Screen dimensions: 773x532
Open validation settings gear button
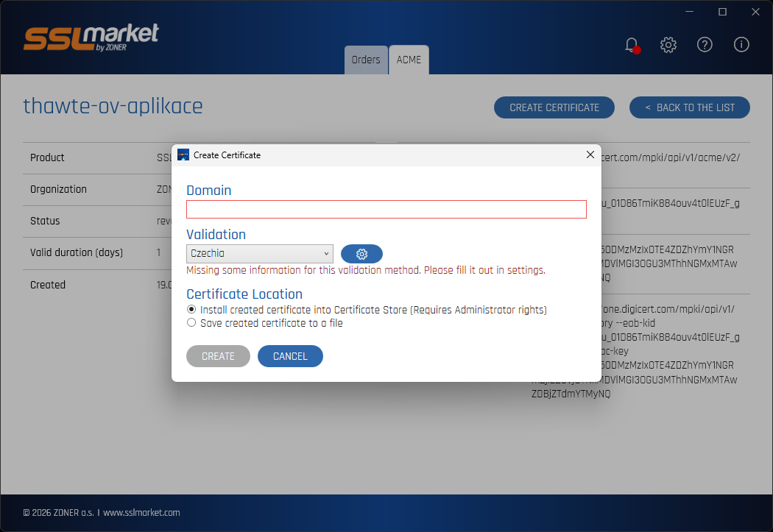pyautogui.click(x=361, y=254)
